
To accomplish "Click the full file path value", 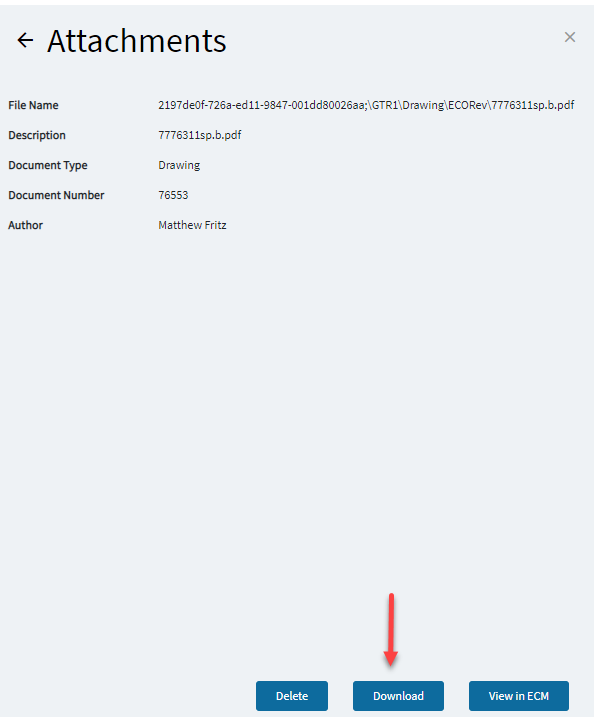I will pos(366,105).
